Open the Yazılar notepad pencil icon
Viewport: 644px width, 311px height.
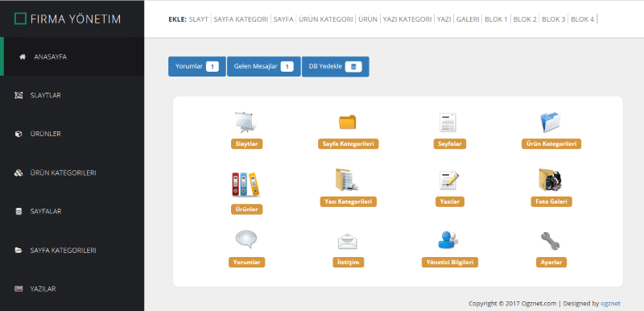[449, 180]
